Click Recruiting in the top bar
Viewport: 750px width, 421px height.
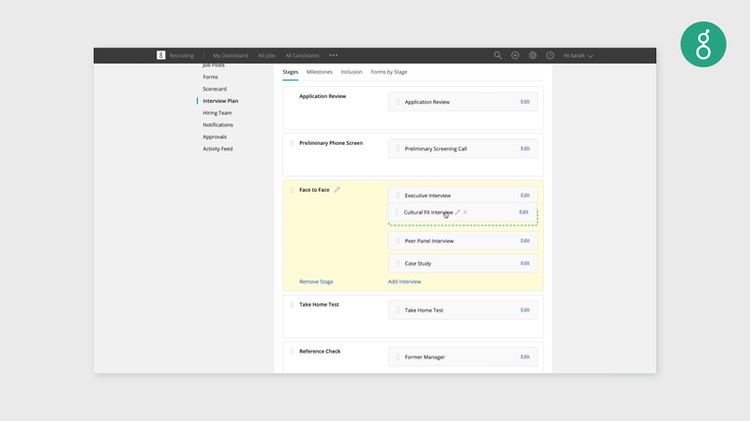[x=182, y=55]
